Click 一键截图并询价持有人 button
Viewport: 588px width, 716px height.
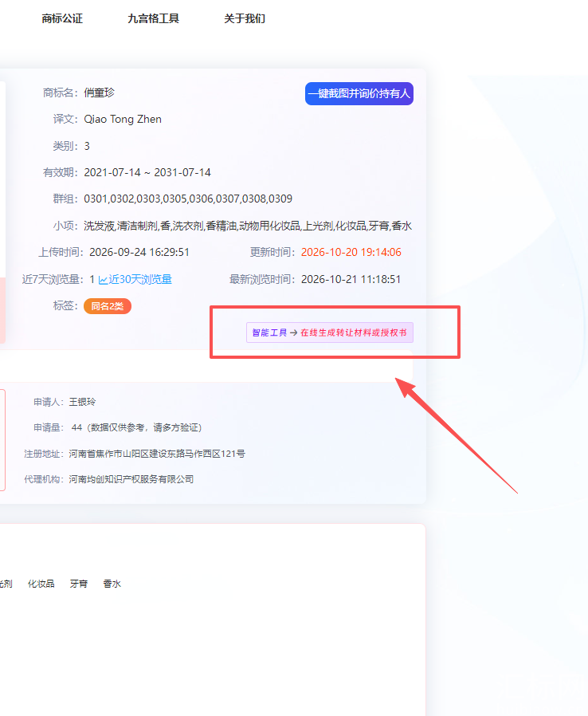pyautogui.click(x=359, y=93)
